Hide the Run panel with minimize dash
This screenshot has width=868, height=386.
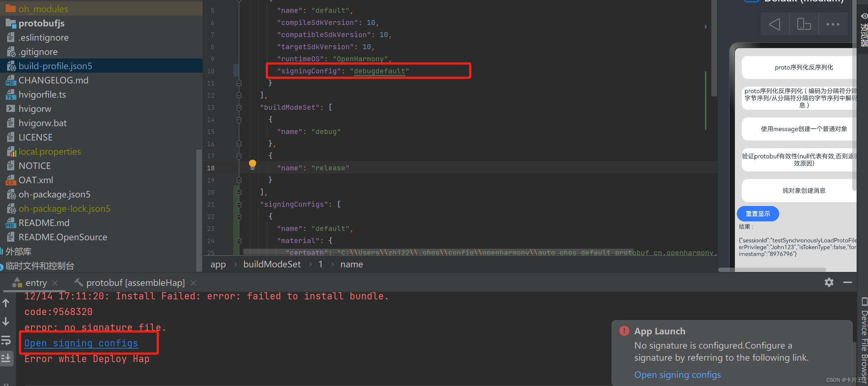click(848, 283)
